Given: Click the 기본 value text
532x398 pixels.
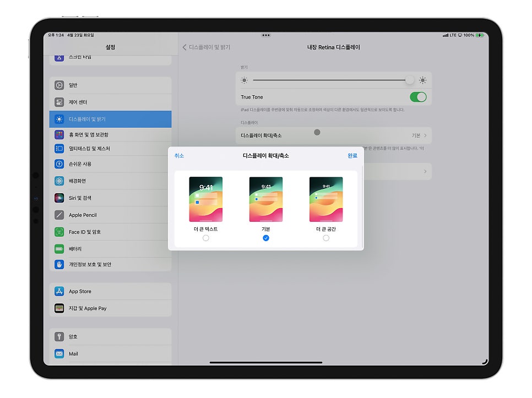Looking at the screenshot, I should (x=416, y=135).
